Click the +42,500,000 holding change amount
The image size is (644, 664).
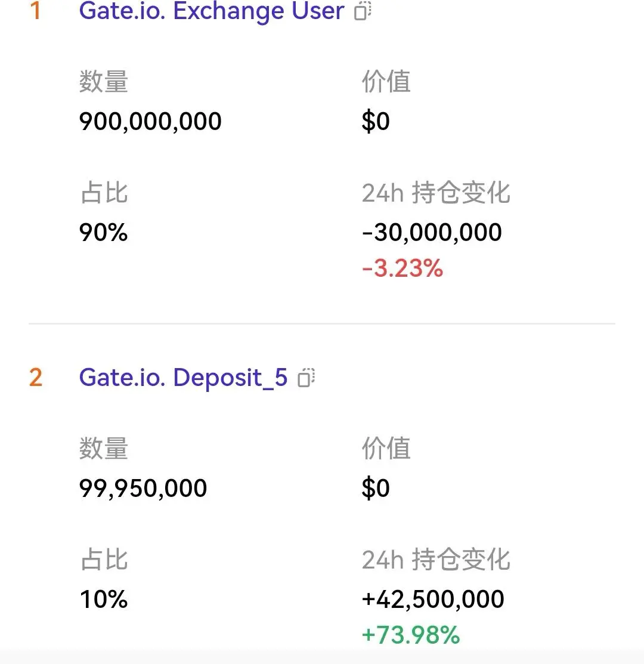click(x=433, y=599)
